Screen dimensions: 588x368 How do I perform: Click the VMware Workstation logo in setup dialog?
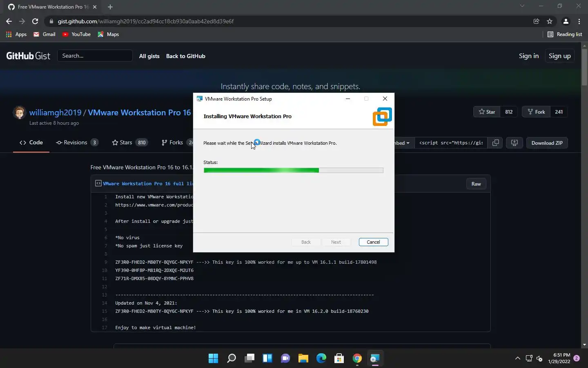click(382, 117)
